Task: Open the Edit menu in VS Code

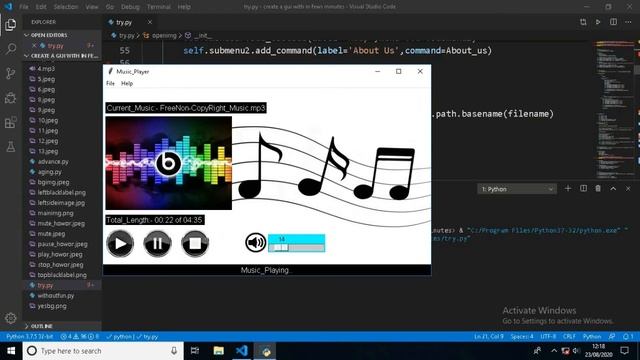Action: (41, 7)
